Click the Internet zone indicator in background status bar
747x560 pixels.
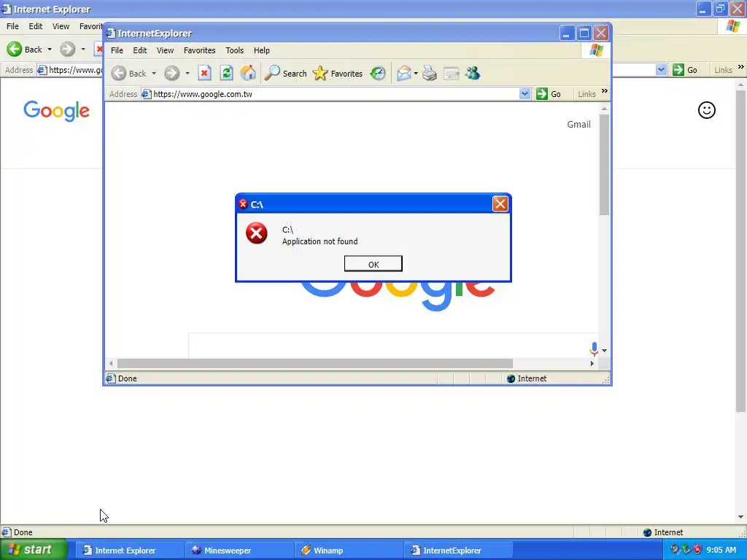[x=662, y=532]
